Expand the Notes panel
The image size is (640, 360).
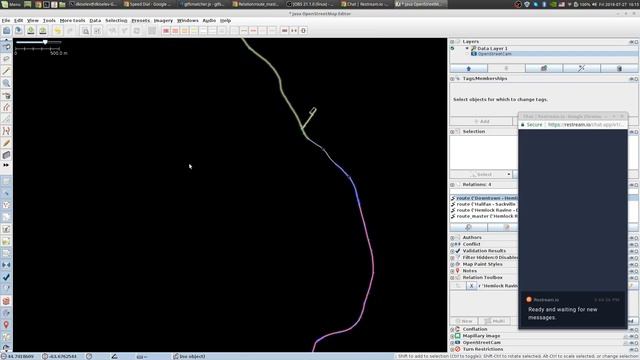[452, 271]
